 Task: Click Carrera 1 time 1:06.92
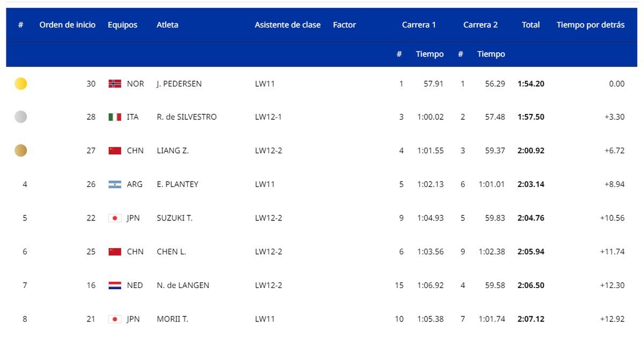430,285
